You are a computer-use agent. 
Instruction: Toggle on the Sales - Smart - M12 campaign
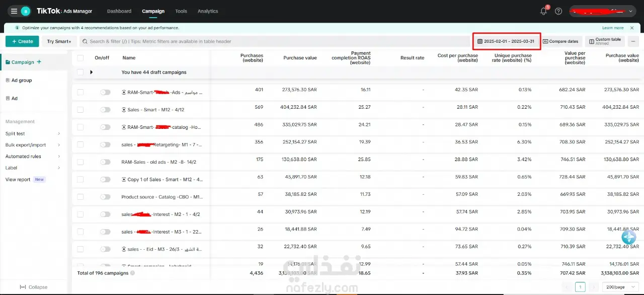[105, 109]
